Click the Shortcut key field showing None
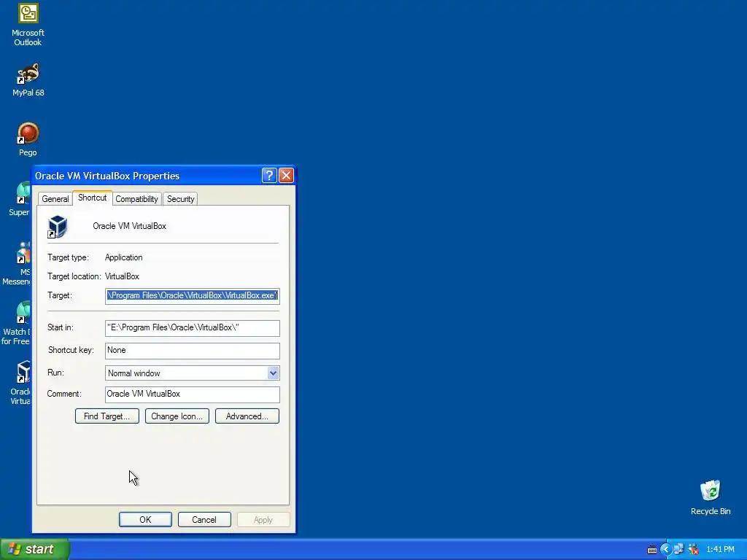747x560 pixels. pos(193,351)
